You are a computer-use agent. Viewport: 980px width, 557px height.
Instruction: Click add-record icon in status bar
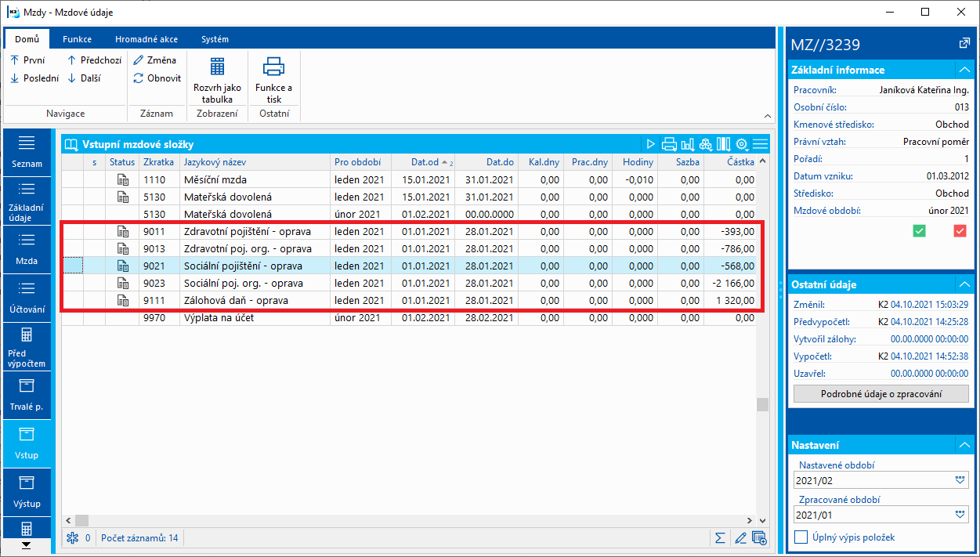click(758, 537)
